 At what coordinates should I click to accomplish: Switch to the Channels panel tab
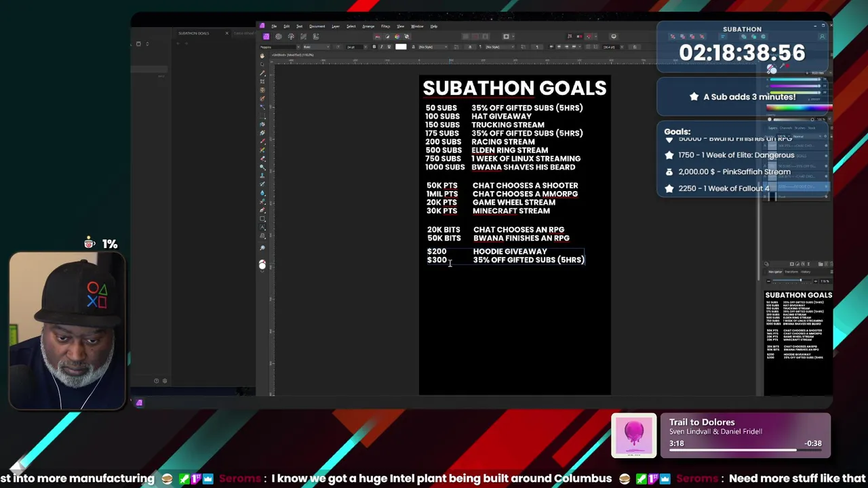click(x=786, y=128)
